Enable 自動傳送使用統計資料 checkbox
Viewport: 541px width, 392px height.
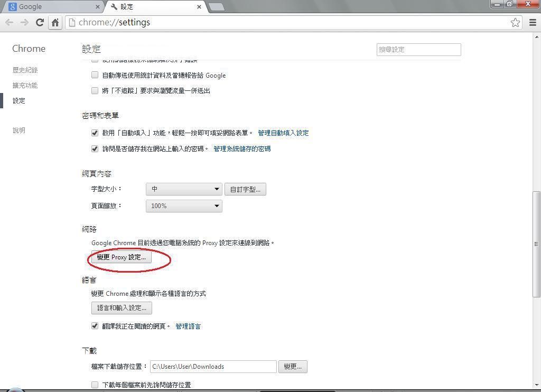[x=95, y=75]
